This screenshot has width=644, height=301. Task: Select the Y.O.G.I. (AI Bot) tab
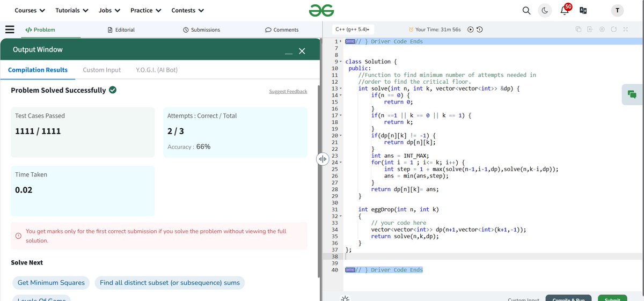point(157,70)
